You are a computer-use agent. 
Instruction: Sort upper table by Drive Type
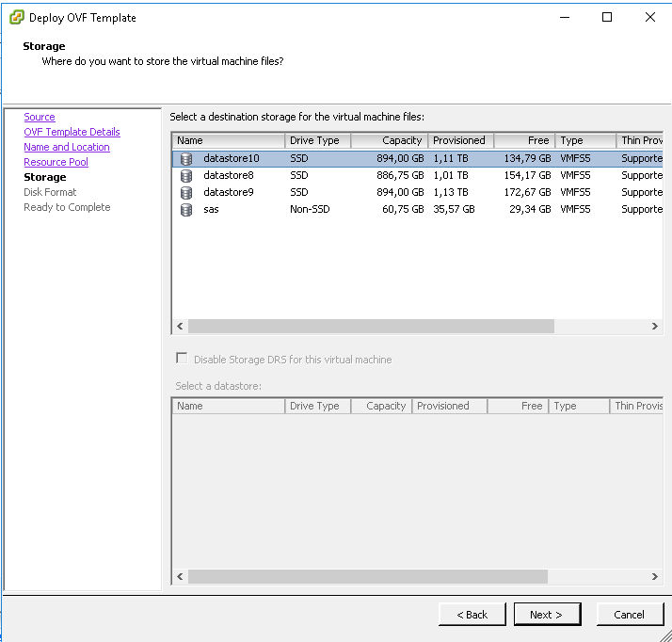318,140
